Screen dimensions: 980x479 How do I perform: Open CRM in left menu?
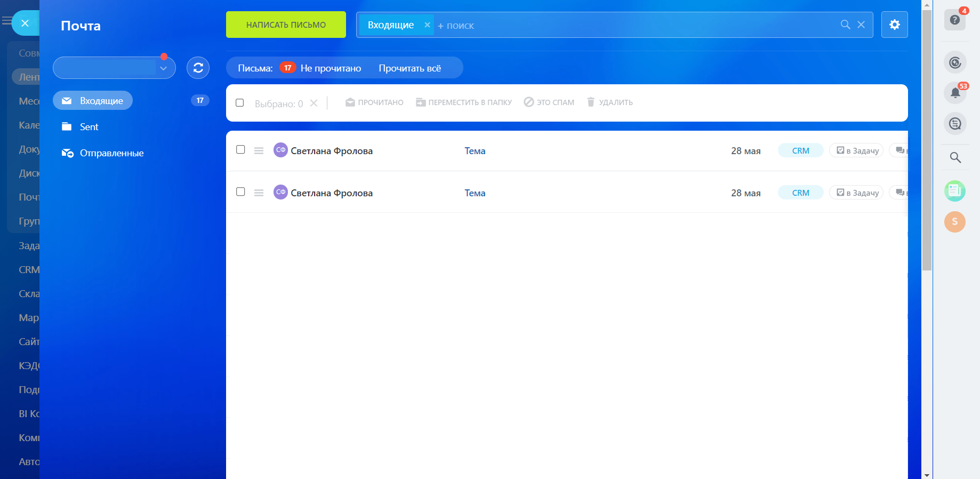[29, 270]
